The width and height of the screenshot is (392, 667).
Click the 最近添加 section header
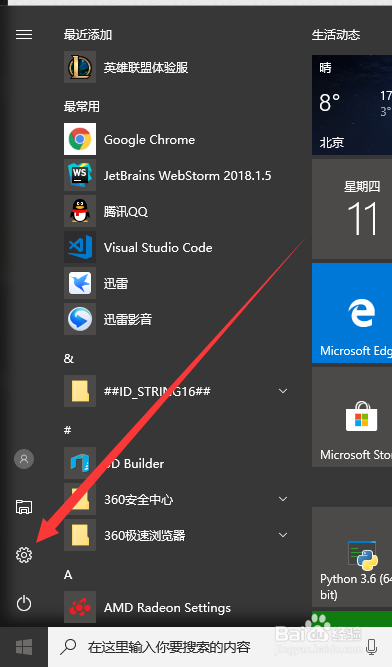[88, 34]
